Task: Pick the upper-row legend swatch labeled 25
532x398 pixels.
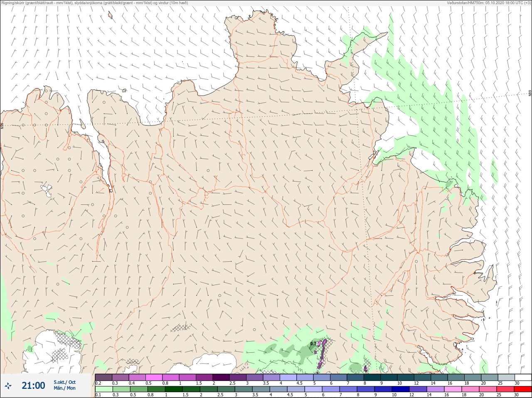Action: (506, 377)
